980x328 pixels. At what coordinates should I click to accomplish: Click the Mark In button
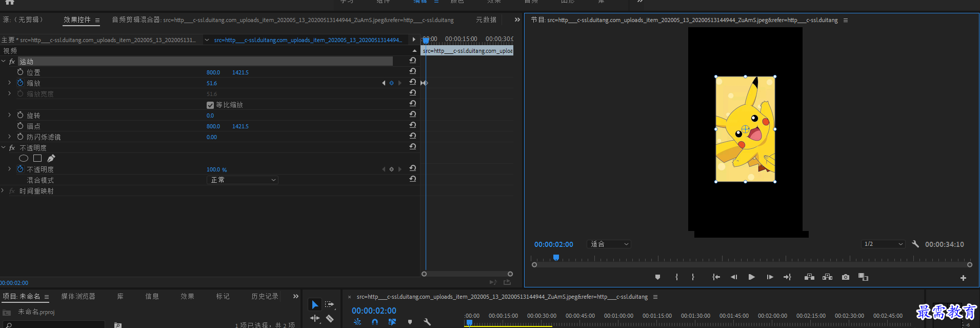click(677, 277)
